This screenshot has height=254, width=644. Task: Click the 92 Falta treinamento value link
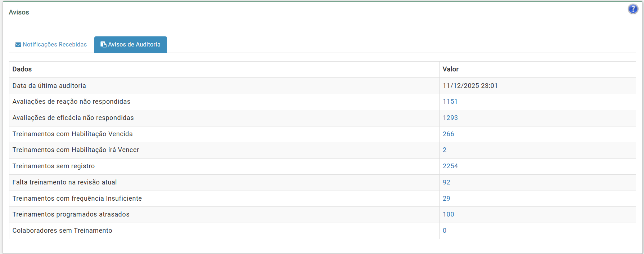coord(446,182)
